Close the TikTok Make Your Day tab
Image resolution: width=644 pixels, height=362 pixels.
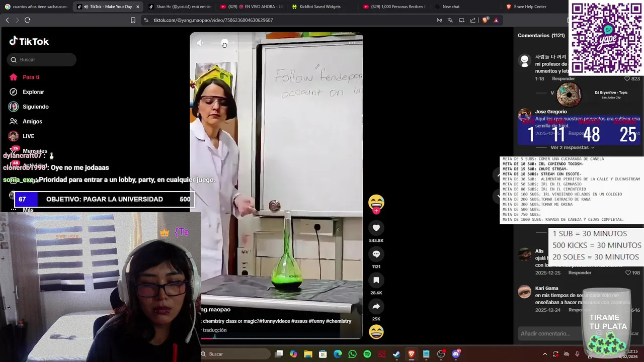(138, 7)
